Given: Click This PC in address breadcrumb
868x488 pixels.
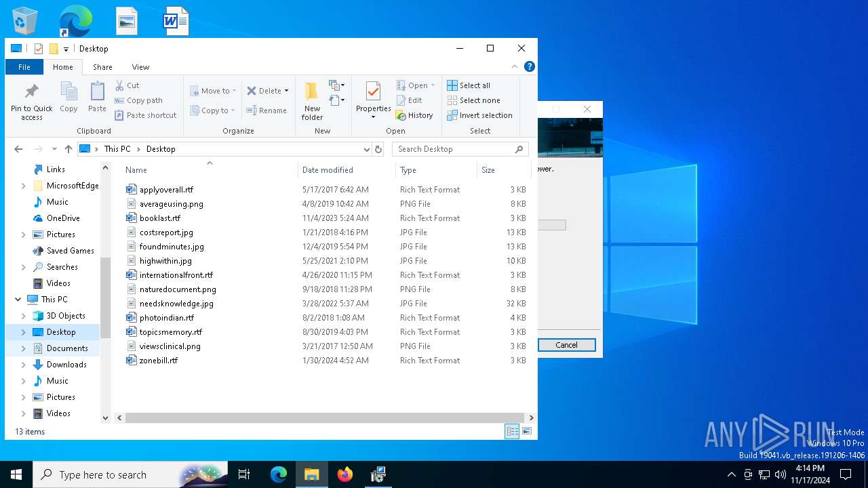Looking at the screenshot, I should pos(117,149).
